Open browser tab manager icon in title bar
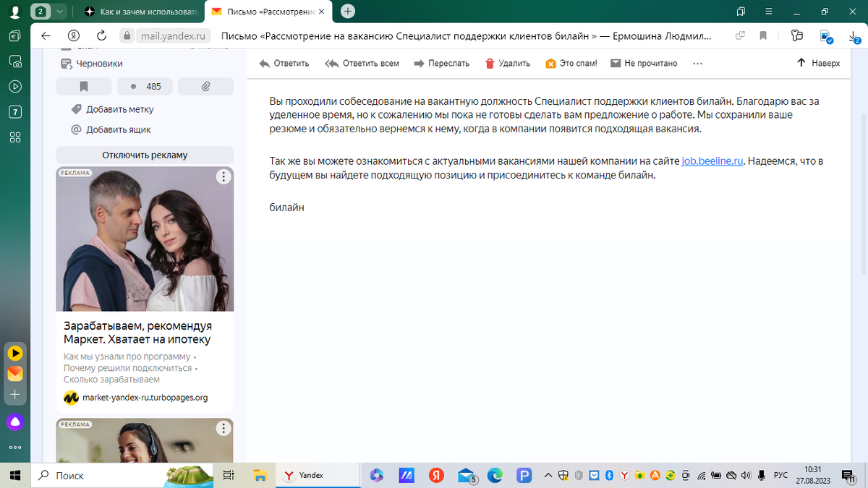Image resolution: width=868 pixels, height=488 pixels. pos(741,12)
